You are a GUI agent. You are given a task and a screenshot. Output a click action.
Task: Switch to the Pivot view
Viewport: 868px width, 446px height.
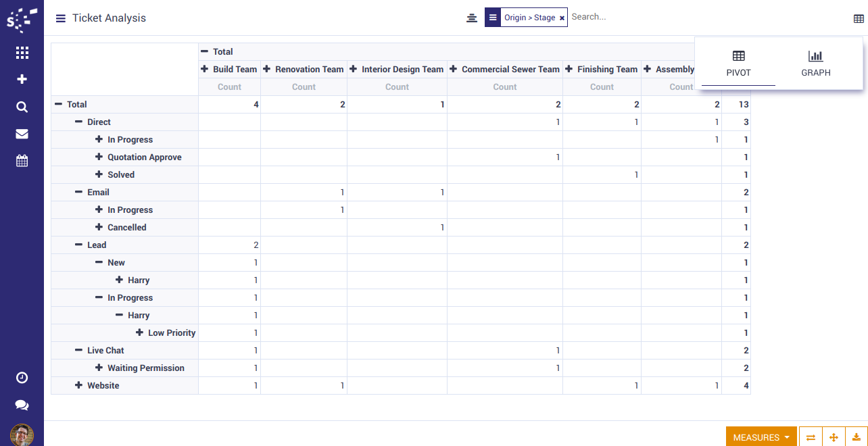[738, 64]
